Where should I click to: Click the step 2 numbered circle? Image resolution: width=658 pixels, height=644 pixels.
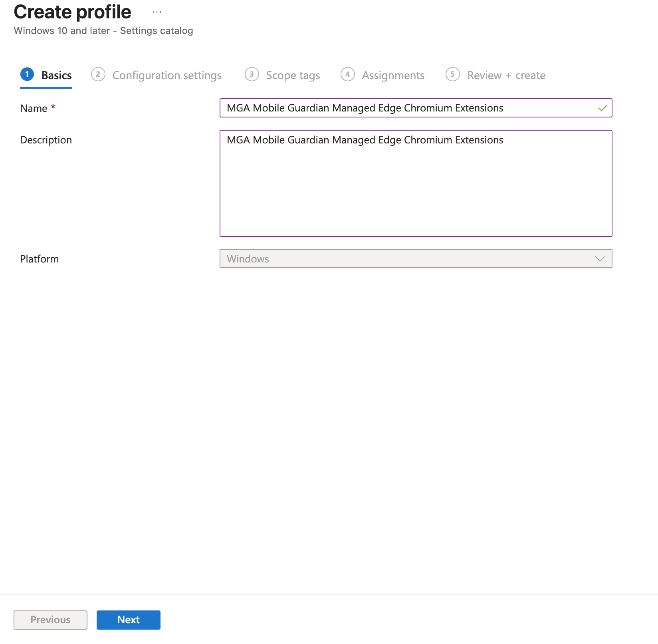[98, 74]
